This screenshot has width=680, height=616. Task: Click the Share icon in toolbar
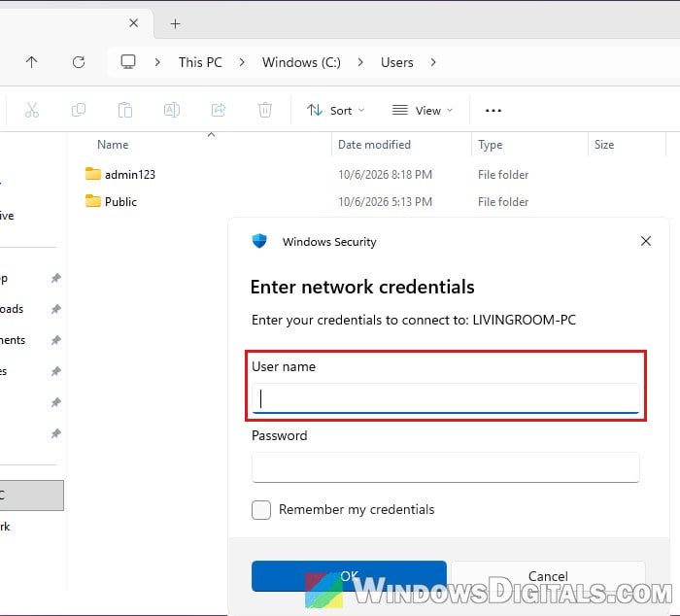(x=219, y=110)
